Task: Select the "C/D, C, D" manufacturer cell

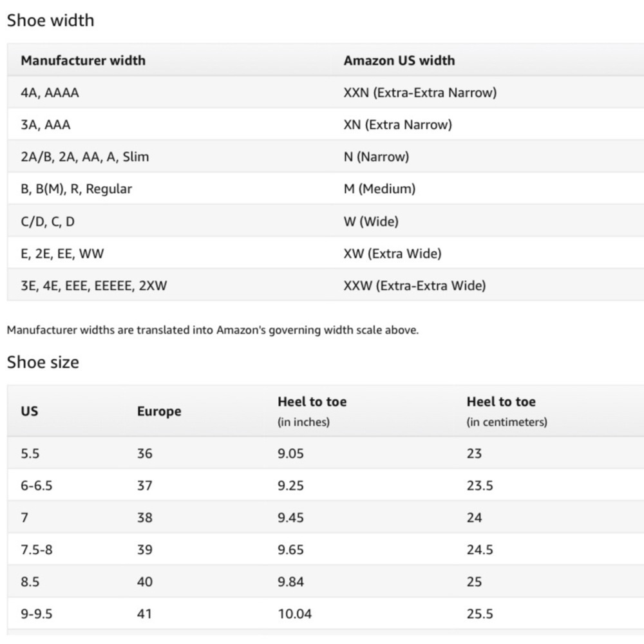Action: [x=48, y=222]
